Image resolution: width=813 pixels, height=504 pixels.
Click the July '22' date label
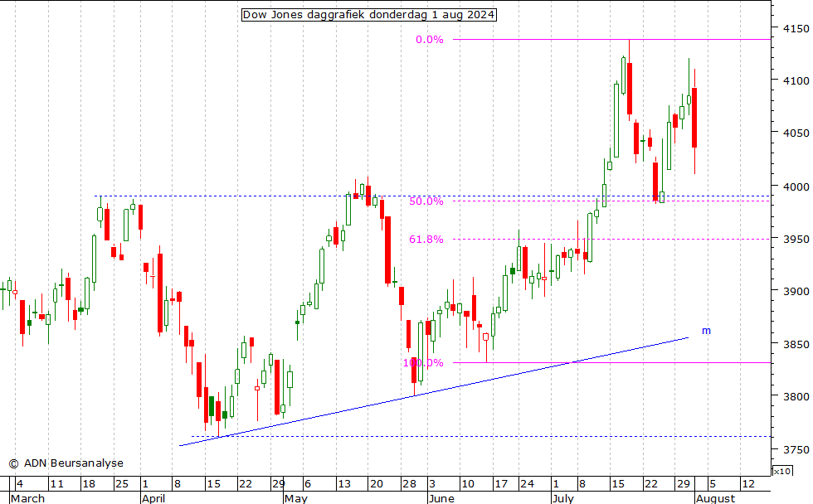pyautogui.click(x=650, y=484)
